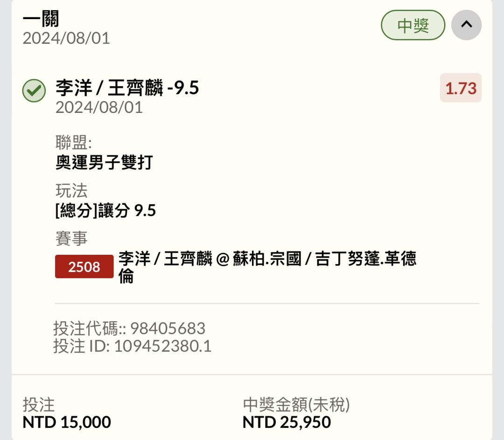Click the red 2508 match code badge
Image resolution: width=504 pixels, height=440 pixels.
(84, 266)
